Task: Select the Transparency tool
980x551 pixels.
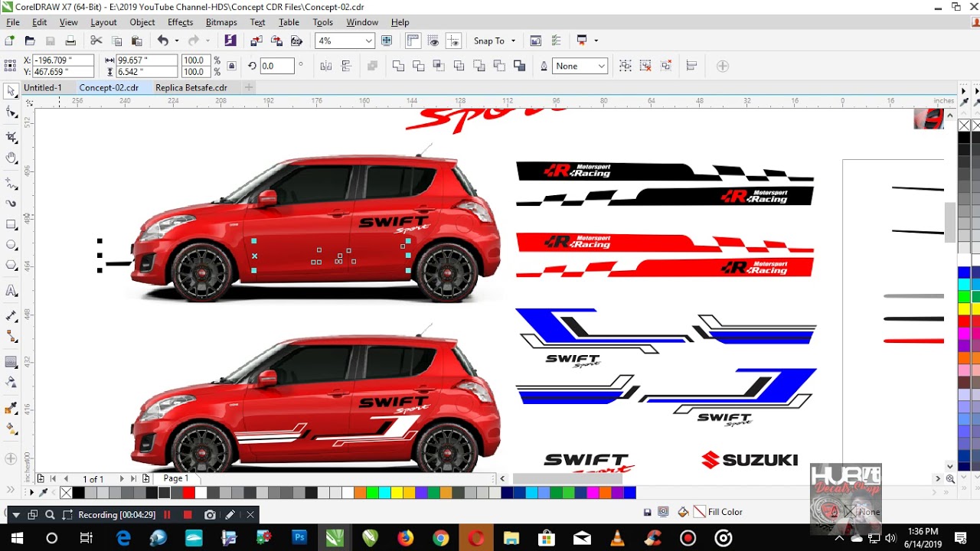Action: pos(11,382)
